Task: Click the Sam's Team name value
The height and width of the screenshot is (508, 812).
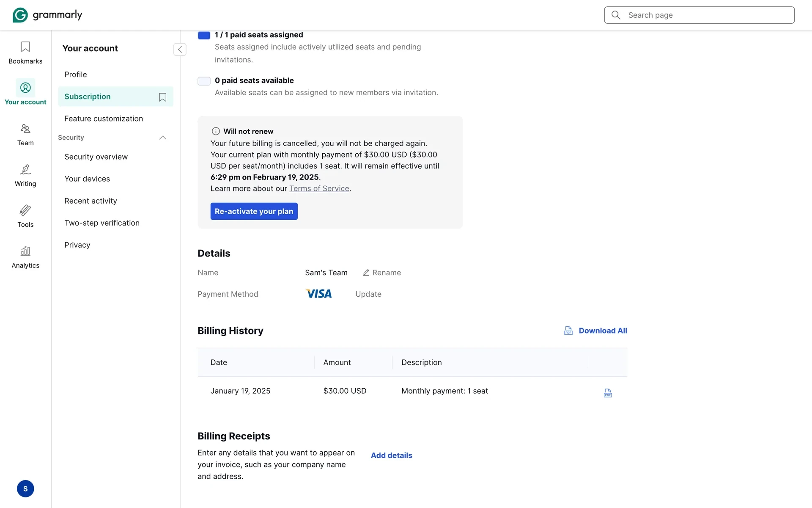Action: (x=326, y=273)
